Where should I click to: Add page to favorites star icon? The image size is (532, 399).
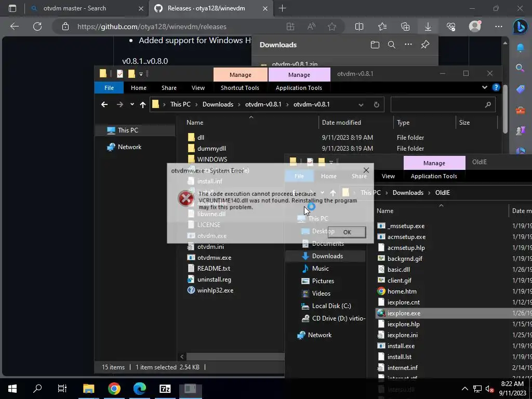point(332,26)
